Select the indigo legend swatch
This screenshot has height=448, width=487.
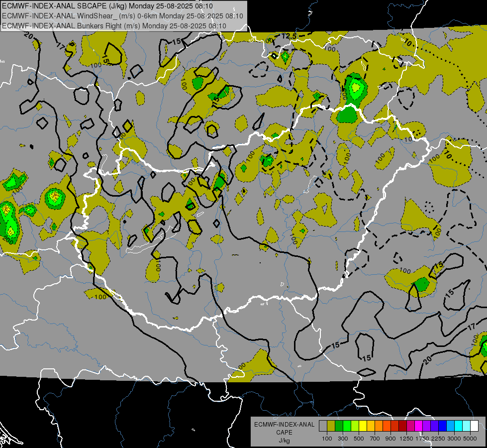pyautogui.click(x=434, y=426)
